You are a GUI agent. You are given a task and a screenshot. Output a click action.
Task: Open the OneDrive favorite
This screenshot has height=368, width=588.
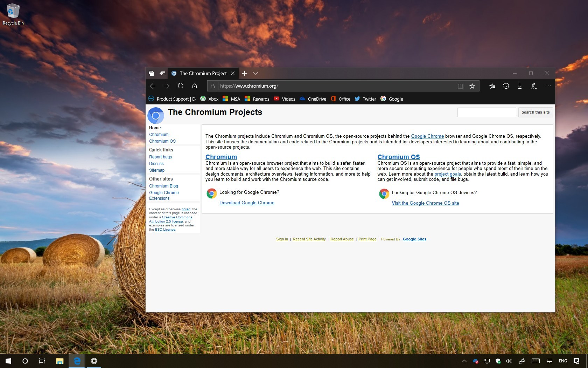313,99
